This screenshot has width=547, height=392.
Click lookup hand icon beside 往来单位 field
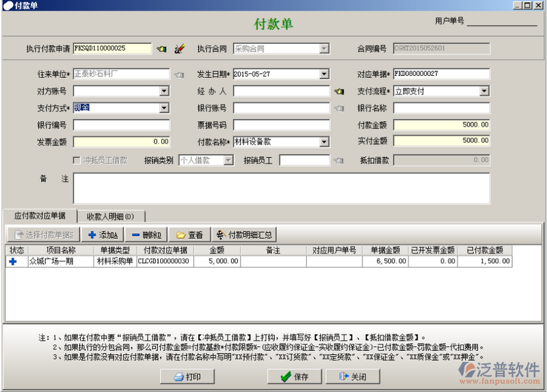tap(178, 74)
